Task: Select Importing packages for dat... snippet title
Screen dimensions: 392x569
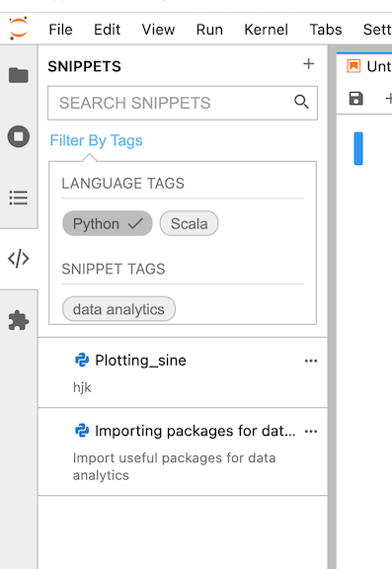Action: [x=196, y=431]
